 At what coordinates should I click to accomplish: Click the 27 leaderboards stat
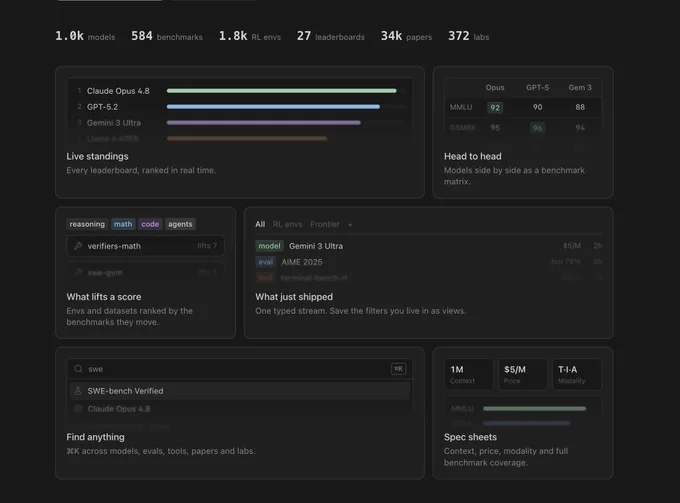[330, 36]
